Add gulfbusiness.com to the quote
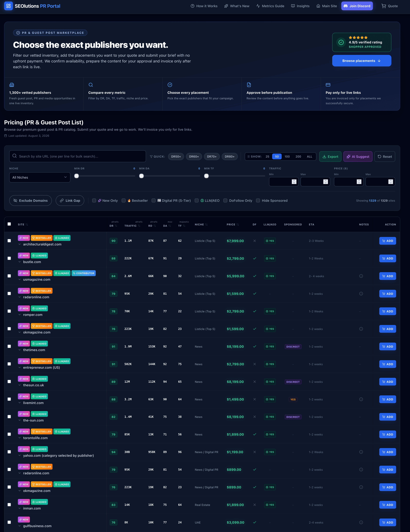410x532 pixels. pos(388,522)
